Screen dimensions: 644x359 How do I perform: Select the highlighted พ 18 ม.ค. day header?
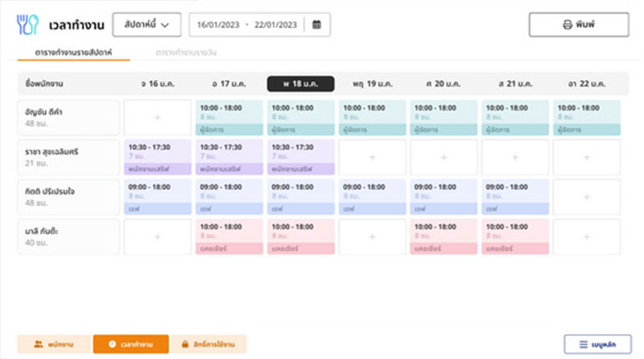click(x=300, y=85)
